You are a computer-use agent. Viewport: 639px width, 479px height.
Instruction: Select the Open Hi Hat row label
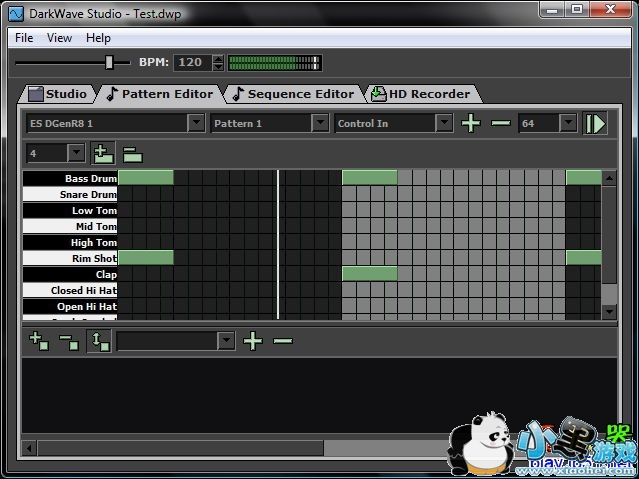click(x=70, y=306)
